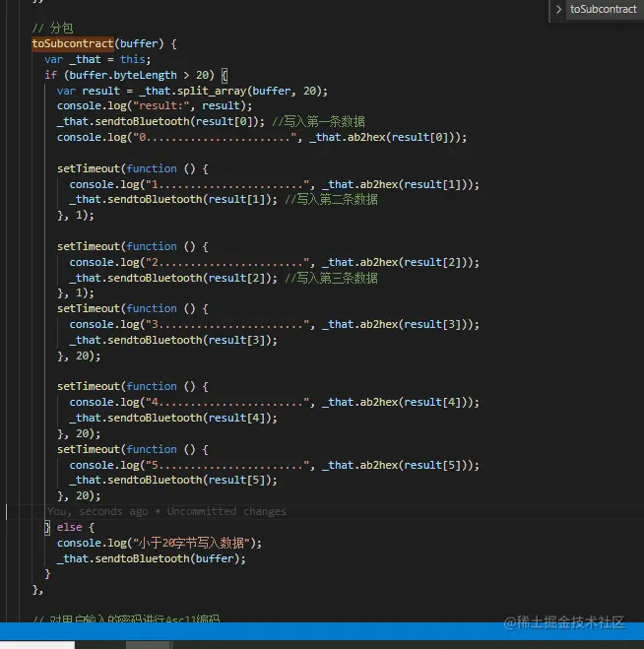Click the highlighted toSubcontract function name
Image resolution: width=644 pixels, height=649 pixels.
(x=73, y=43)
